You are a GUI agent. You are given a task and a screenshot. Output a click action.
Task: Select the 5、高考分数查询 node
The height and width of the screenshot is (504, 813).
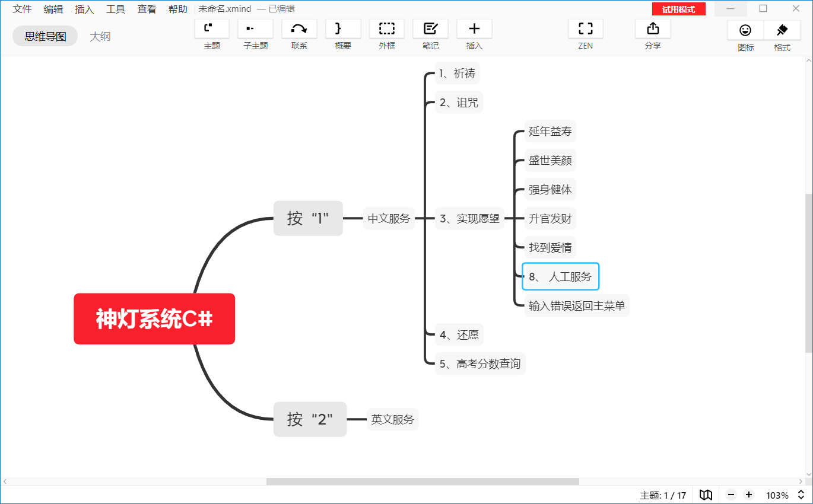click(480, 363)
